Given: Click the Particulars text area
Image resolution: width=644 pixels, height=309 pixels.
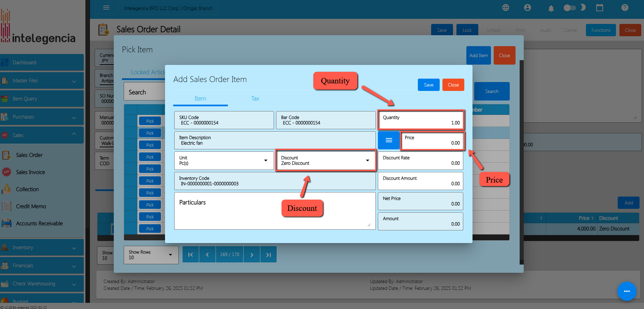Looking at the screenshot, I should (x=275, y=214).
